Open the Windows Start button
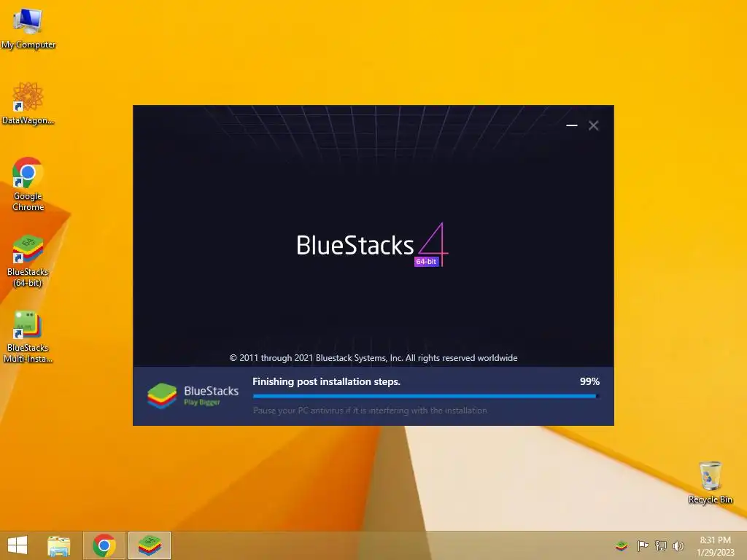Screen dimensions: 747x560 (18, 545)
